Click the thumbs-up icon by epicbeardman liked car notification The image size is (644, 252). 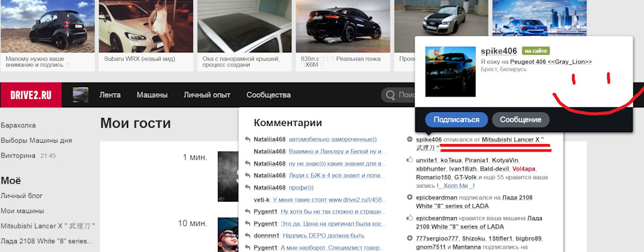coord(409,218)
